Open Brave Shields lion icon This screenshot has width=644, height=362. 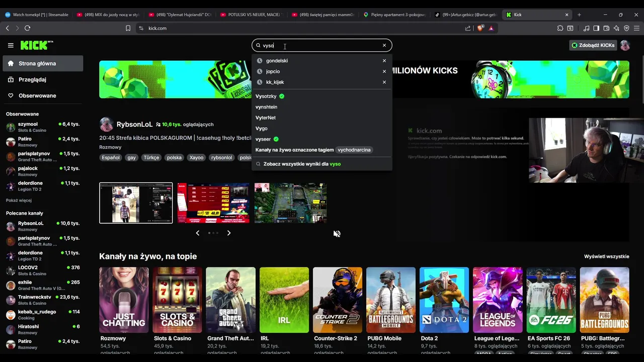480,28
